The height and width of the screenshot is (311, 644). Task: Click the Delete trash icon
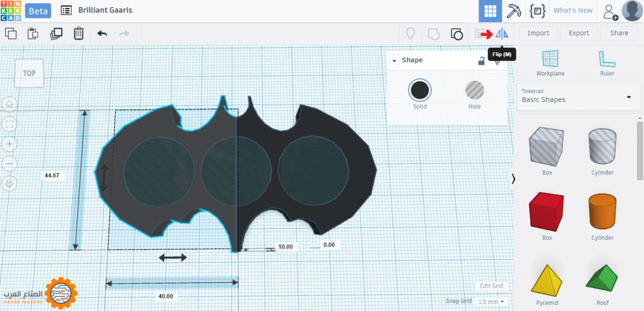click(x=79, y=33)
